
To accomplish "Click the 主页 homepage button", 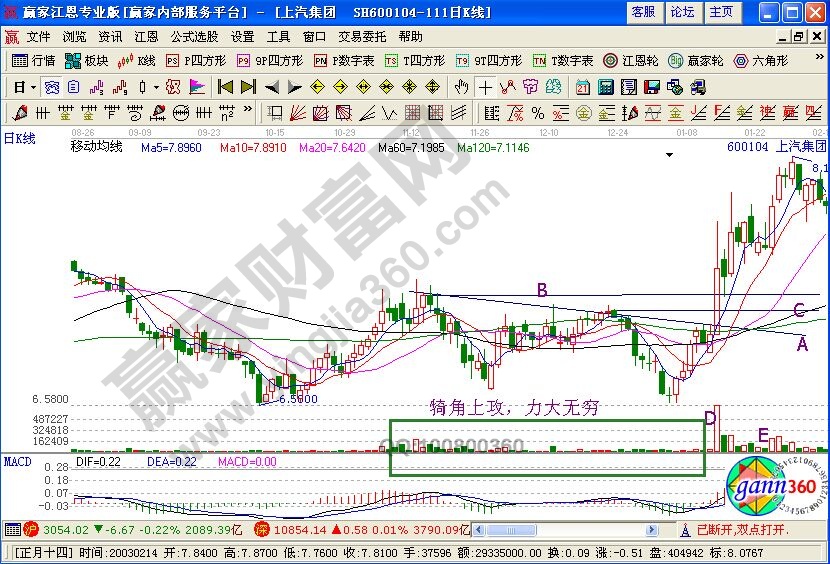I will pos(721,12).
